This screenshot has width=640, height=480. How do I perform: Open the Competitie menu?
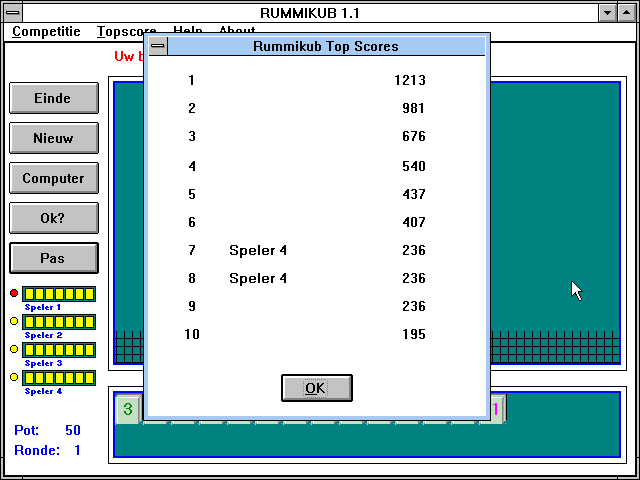point(46,31)
